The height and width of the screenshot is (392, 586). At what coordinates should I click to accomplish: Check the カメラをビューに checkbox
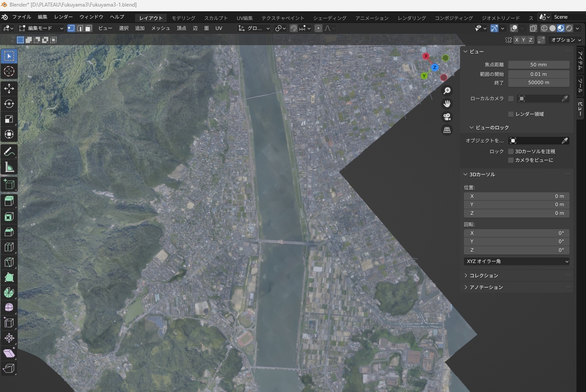(x=511, y=160)
